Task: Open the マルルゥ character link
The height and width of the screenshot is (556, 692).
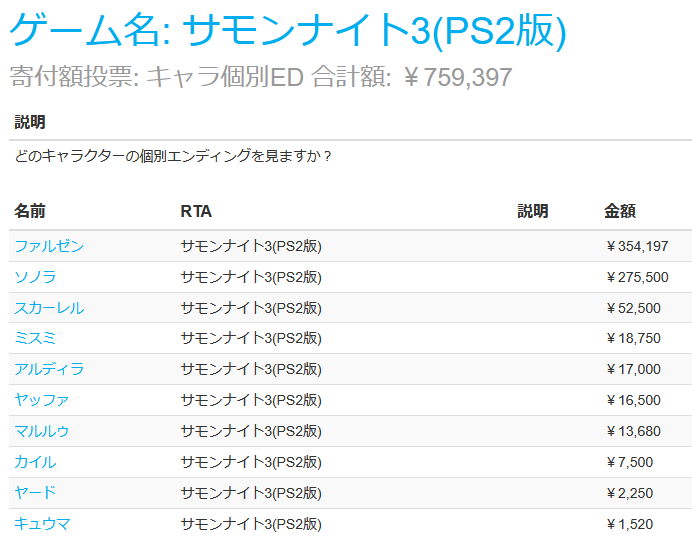Action: 42,431
